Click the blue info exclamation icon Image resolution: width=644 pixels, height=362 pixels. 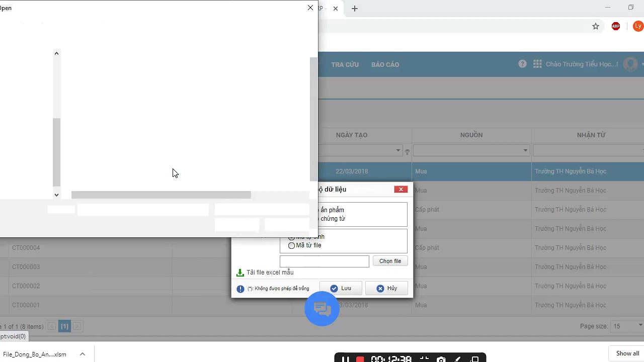click(240, 289)
